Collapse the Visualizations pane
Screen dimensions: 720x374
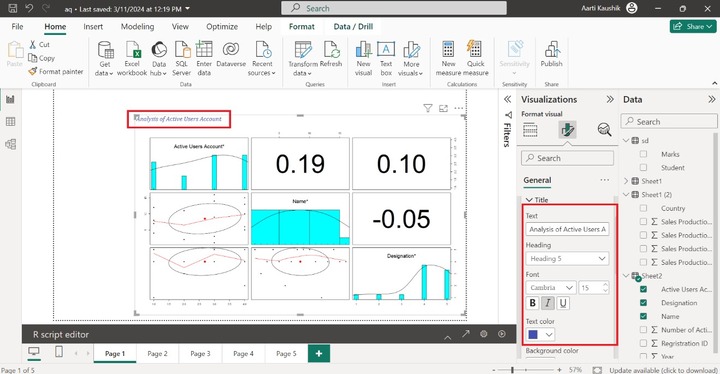point(610,99)
